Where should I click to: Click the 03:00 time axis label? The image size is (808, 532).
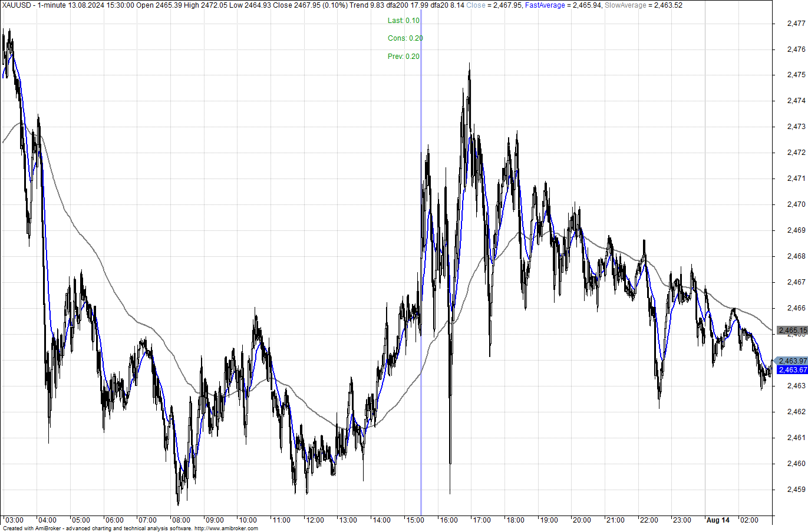coord(14,520)
